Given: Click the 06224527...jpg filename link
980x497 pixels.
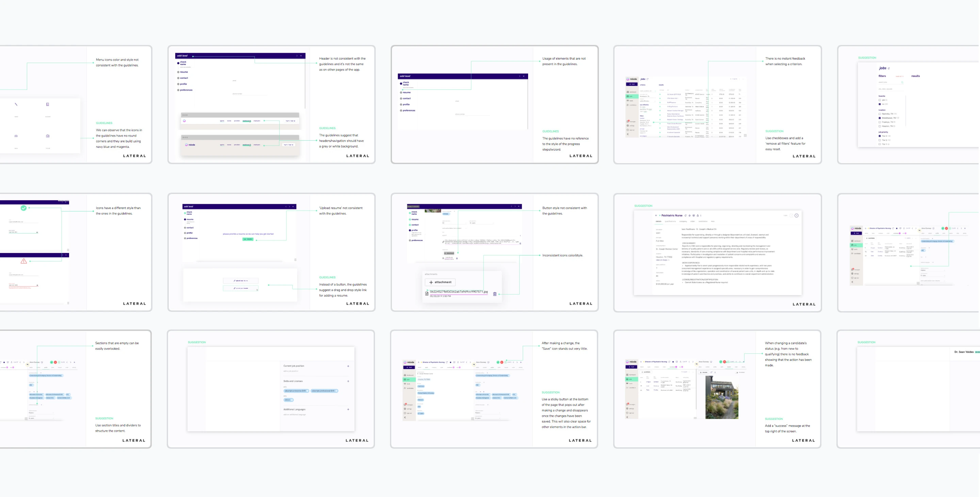Looking at the screenshot, I should 459,292.
